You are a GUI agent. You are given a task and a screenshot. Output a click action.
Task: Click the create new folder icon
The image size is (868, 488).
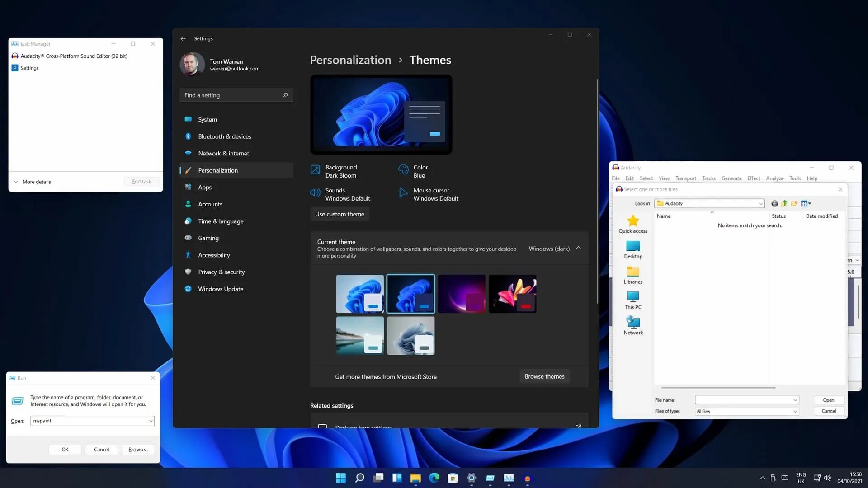pos(794,204)
